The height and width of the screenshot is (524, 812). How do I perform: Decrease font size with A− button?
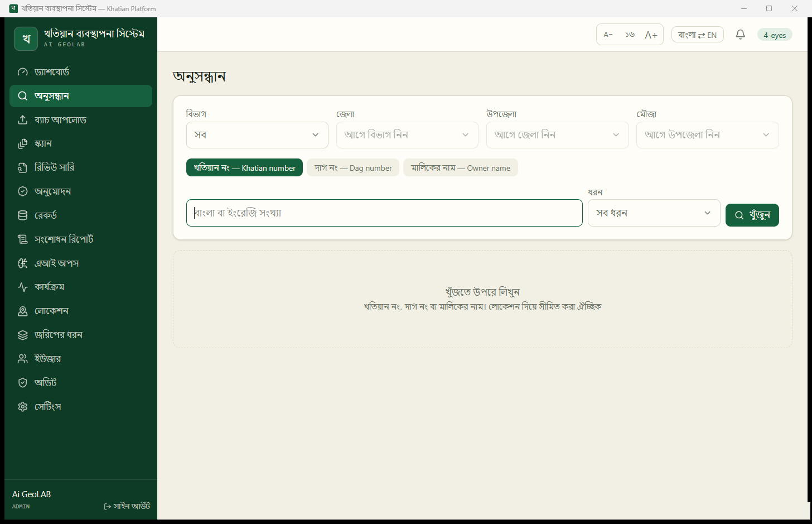608,35
